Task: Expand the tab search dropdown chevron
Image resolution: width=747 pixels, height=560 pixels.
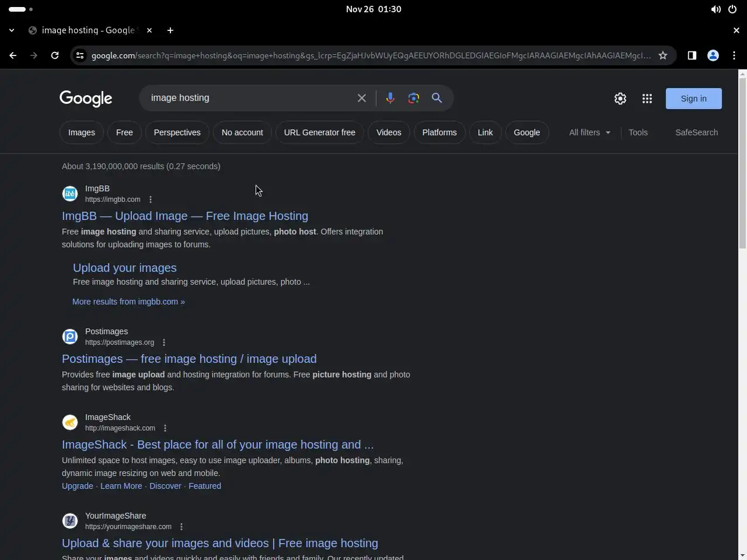Action: point(12,30)
